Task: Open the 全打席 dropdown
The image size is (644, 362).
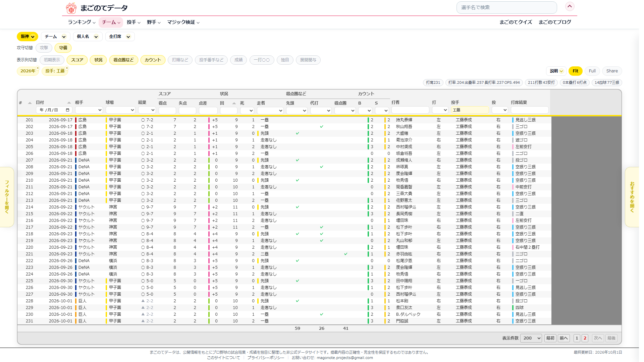Action: coord(120,37)
